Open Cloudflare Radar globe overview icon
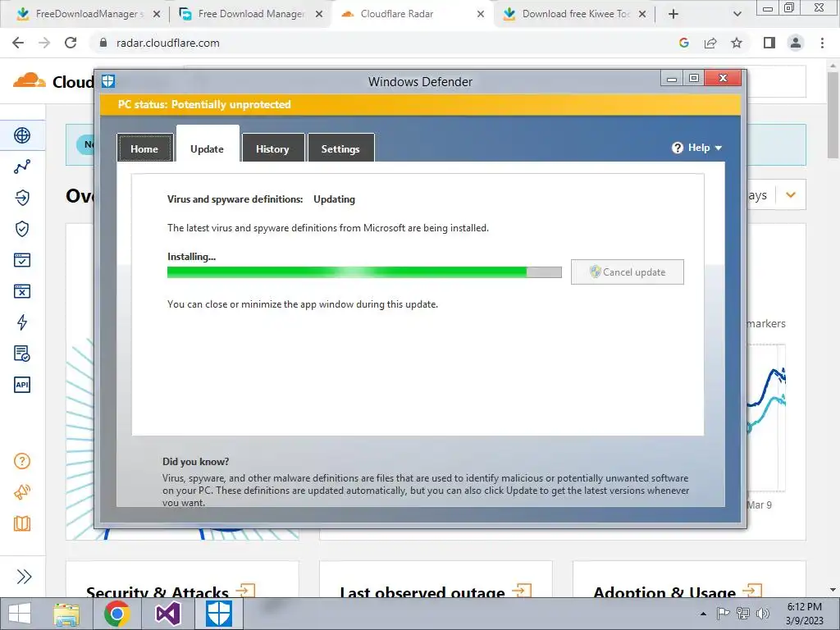Image resolution: width=840 pixels, height=630 pixels. 22,135
